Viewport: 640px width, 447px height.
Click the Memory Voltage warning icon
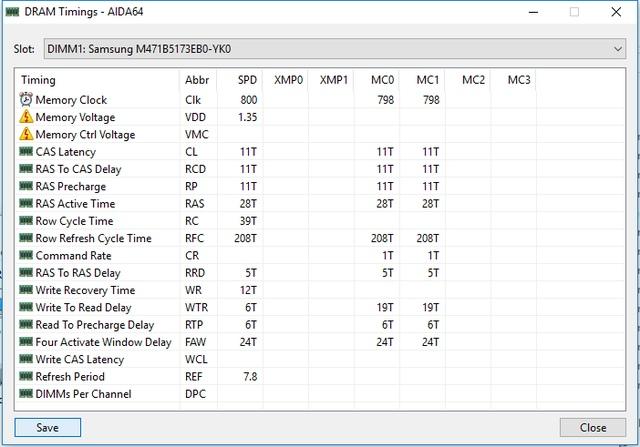(x=26, y=117)
